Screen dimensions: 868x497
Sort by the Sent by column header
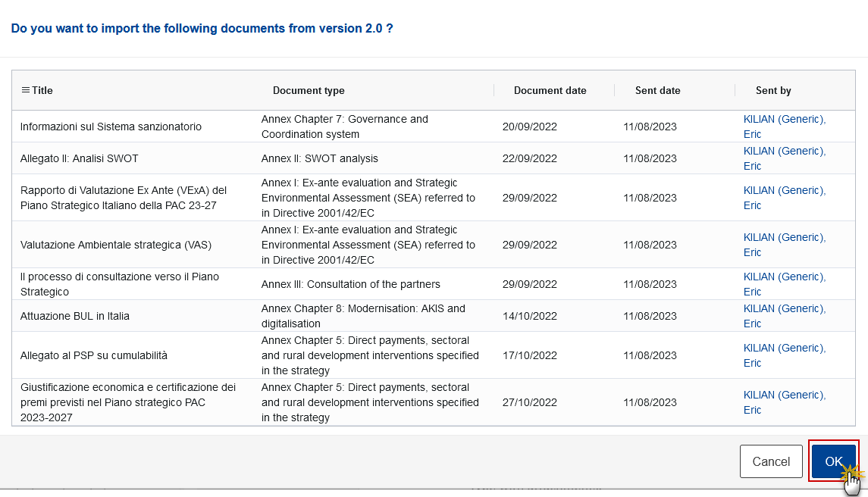pyautogui.click(x=773, y=90)
